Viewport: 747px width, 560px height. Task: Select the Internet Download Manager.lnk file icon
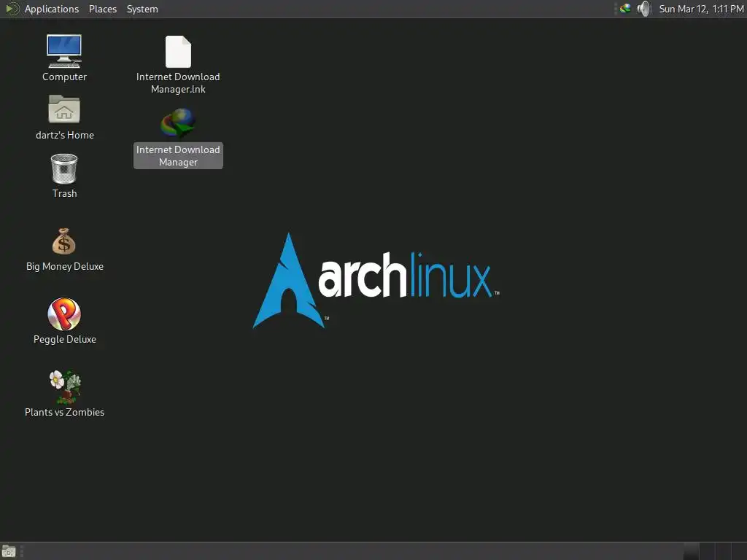point(178,52)
